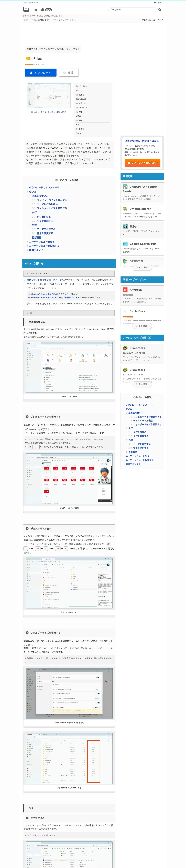The width and height of the screenshot is (186, 868).
Task: Open Microsoft Store 版のプレビュー版（開発版）はこちら link
Action: (x=55, y=298)
